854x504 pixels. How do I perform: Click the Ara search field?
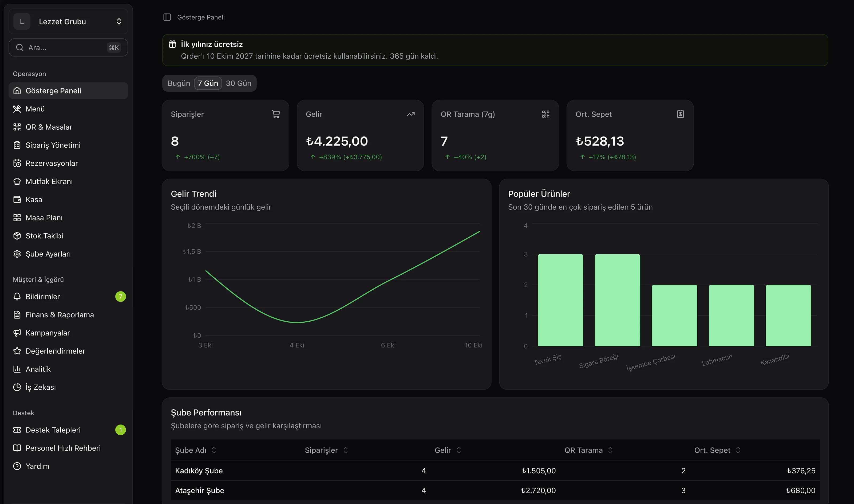point(68,47)
